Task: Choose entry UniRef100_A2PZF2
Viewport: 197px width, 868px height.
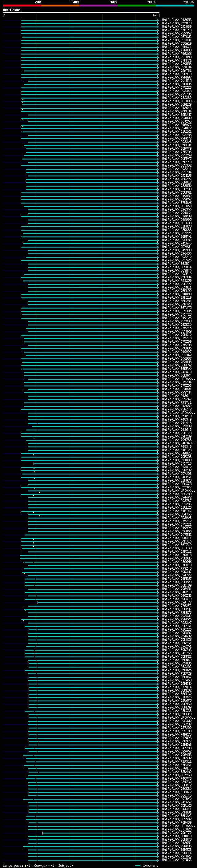Action: click(176, 410)
